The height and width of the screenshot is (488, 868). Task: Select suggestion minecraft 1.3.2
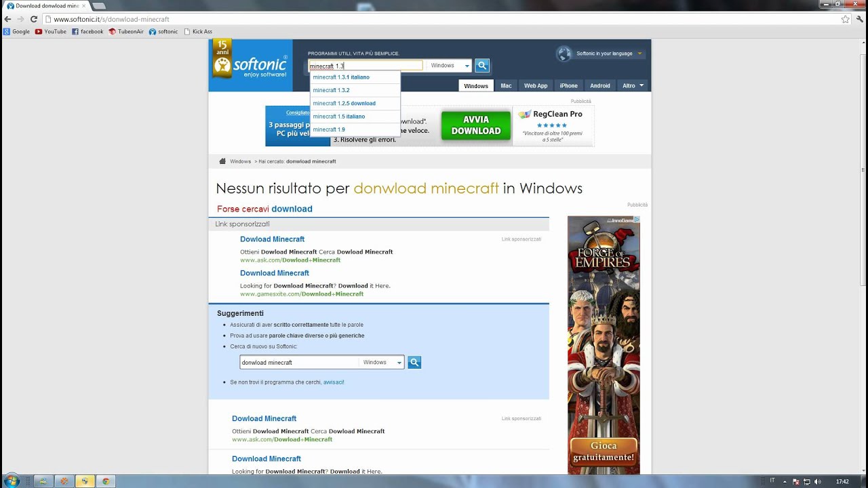pyautogui.click(x=355, y=90)
